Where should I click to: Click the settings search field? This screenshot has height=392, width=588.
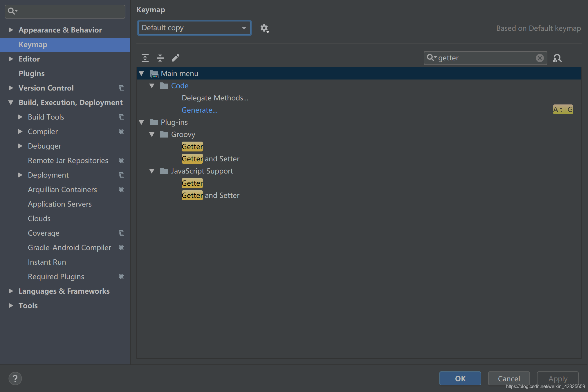click(x=70, y=11)
